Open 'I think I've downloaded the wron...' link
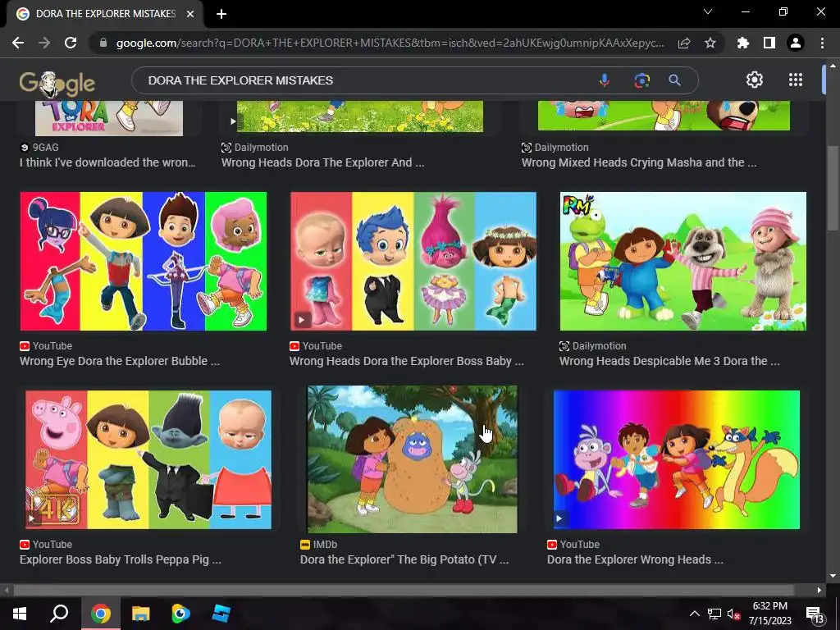The image size is (840, 630). 107,163
